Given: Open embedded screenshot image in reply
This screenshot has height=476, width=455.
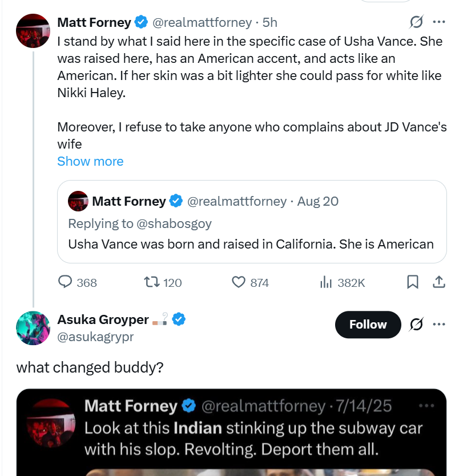Looking at the screenshot, I should (231, 434).
